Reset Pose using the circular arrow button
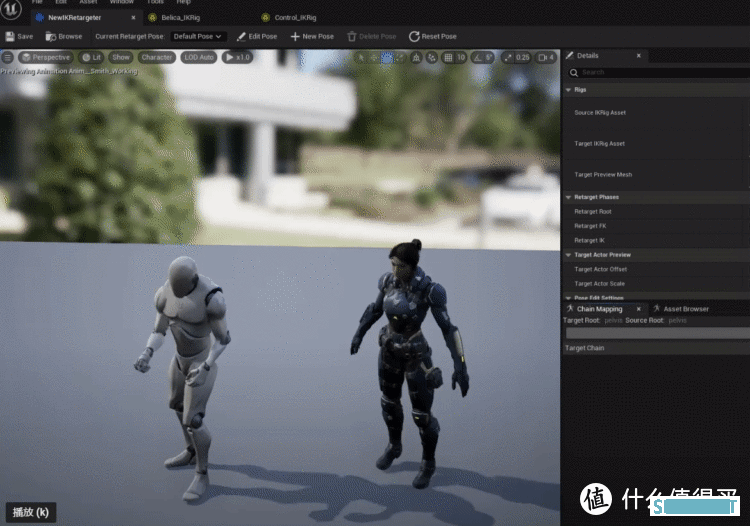This screenshot has width=750, height=526. point(433,36)
